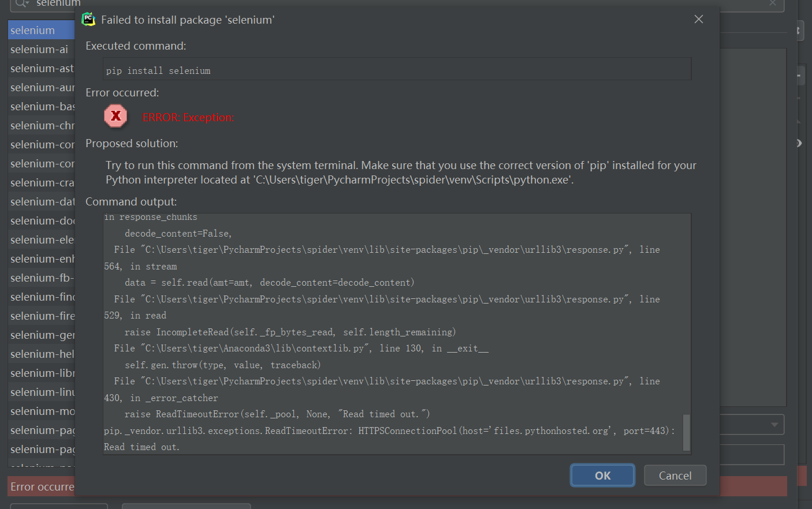
Task: Select 'selenium-ai' in the package list
Action: (41, 49)
